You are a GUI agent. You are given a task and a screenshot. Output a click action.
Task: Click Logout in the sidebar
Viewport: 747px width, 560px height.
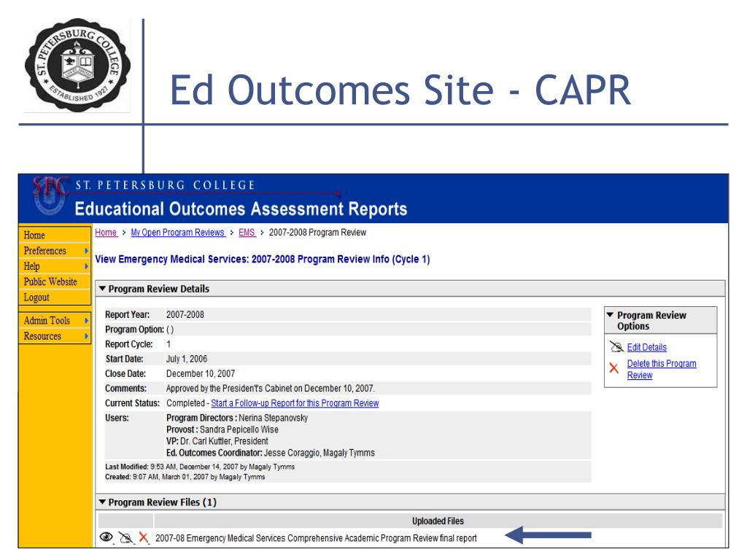(x=36, y=297)
